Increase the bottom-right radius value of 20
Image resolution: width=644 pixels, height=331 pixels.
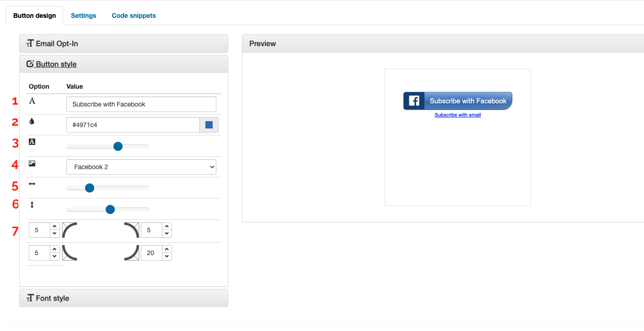click(x=166, y=249)
